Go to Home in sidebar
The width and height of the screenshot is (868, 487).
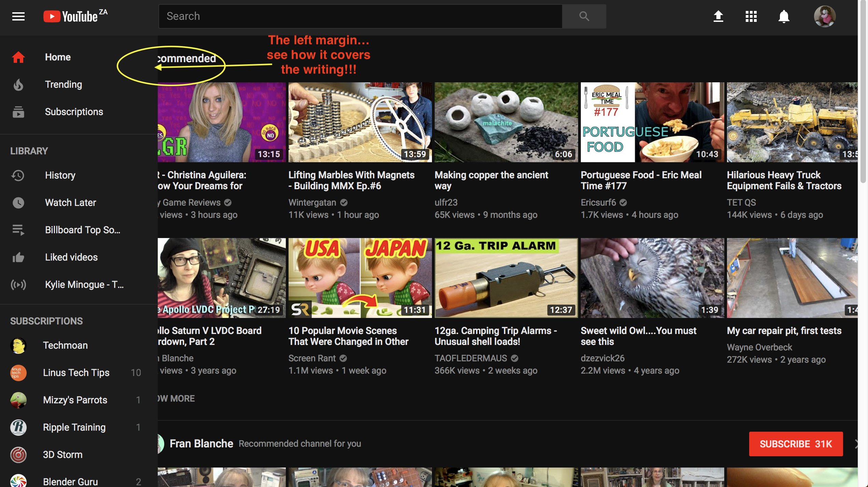pos(79,57)
